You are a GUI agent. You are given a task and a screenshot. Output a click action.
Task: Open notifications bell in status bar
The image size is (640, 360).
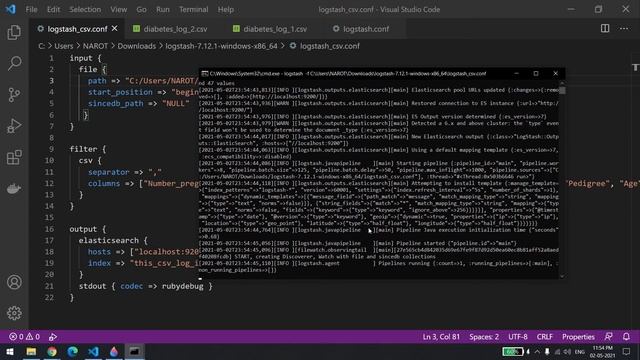626,337
